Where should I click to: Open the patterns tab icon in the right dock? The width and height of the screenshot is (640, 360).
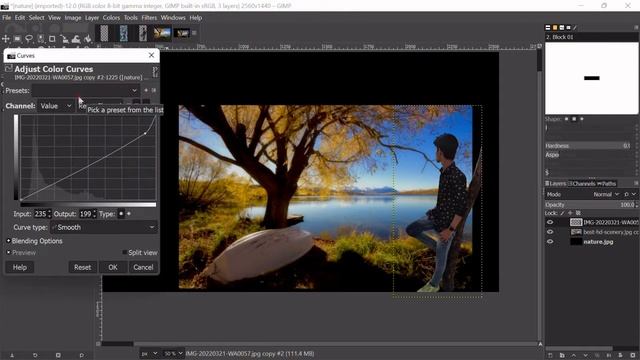555,28
